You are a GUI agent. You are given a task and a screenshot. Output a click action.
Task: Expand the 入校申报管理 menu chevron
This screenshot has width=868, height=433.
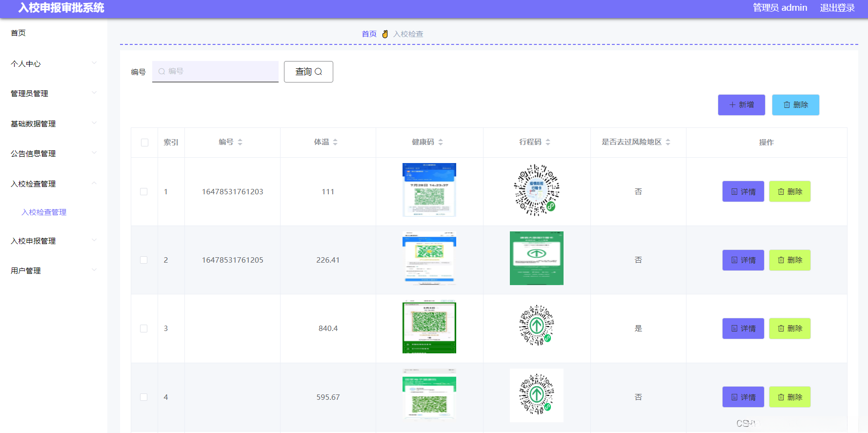94,240
